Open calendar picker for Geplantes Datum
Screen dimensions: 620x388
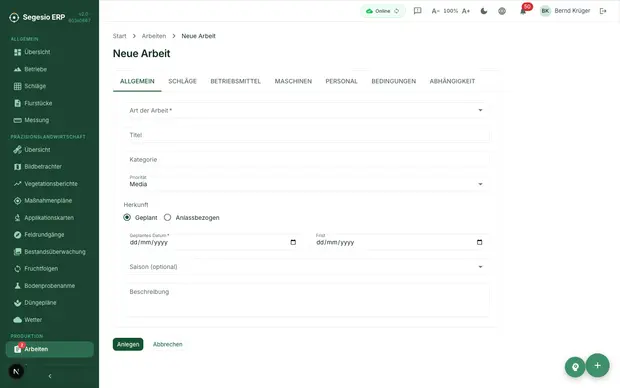(293, 242)
